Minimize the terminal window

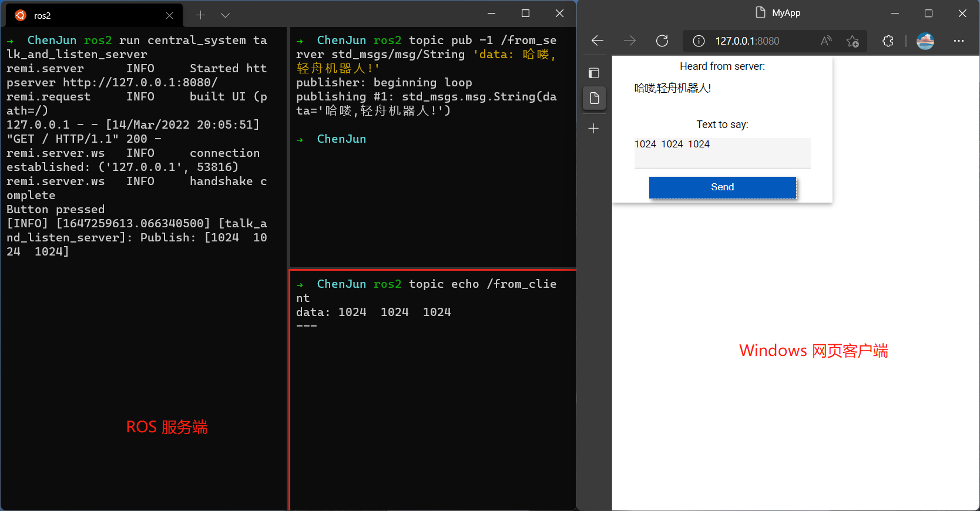(492, 14)
